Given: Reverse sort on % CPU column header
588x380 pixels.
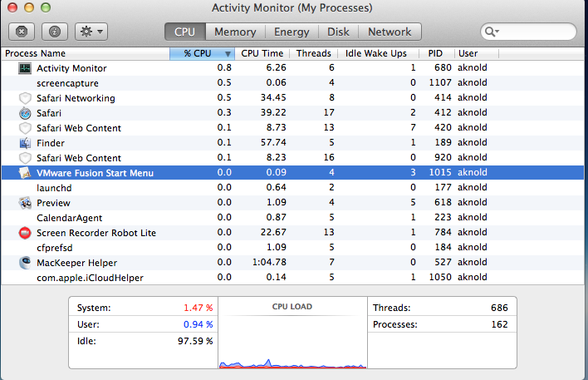Looking at the screenshot, I should pyautogui.click(x=202, y=53).
